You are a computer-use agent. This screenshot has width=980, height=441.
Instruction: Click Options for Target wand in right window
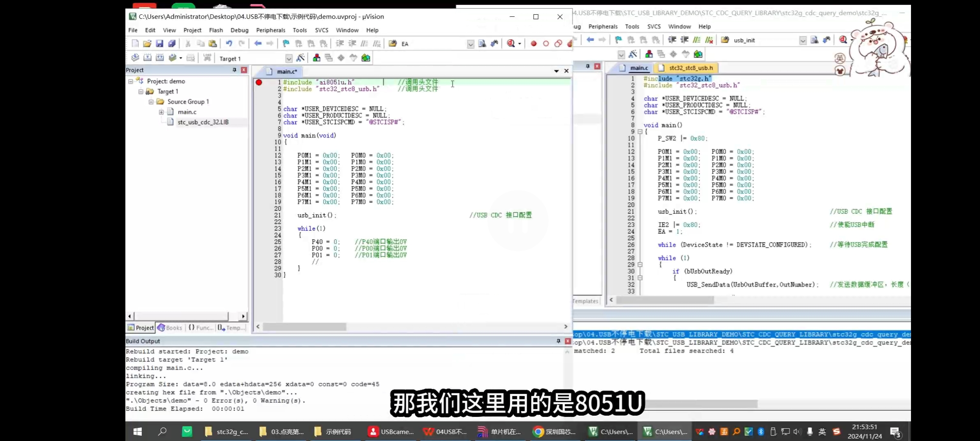tap(633, 54)
